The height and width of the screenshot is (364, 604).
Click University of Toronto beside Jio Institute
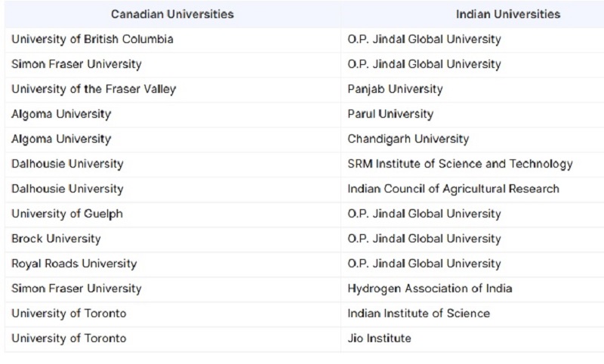69,338
